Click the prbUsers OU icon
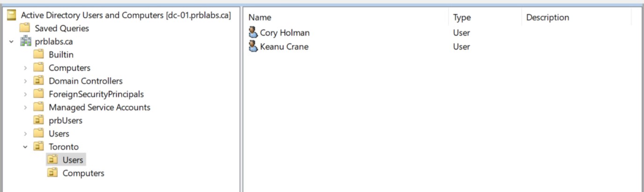The width and height of the screenshot is (644, 192). (39, 120)
